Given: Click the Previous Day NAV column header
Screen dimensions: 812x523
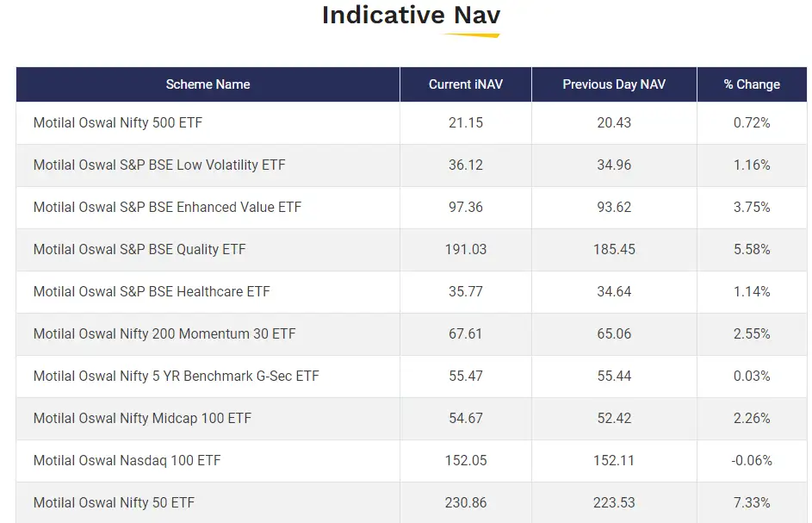Looking at the screenshot, I should point(614,84).
